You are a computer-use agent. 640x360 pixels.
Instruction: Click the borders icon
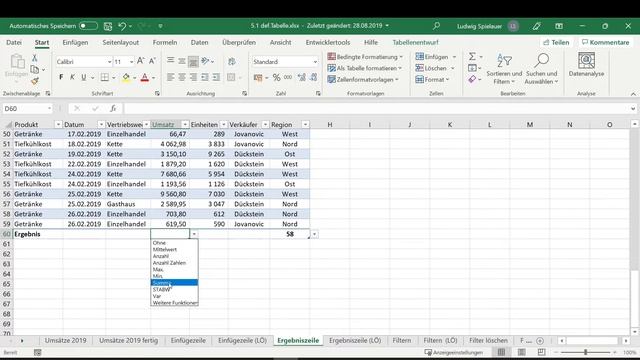(x=105, y=77)
